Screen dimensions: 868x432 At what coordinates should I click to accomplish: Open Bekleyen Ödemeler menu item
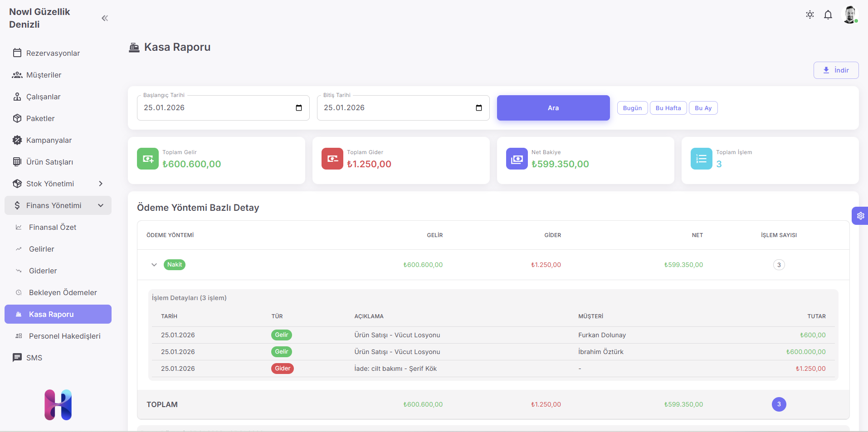click(x=63, y=292)
